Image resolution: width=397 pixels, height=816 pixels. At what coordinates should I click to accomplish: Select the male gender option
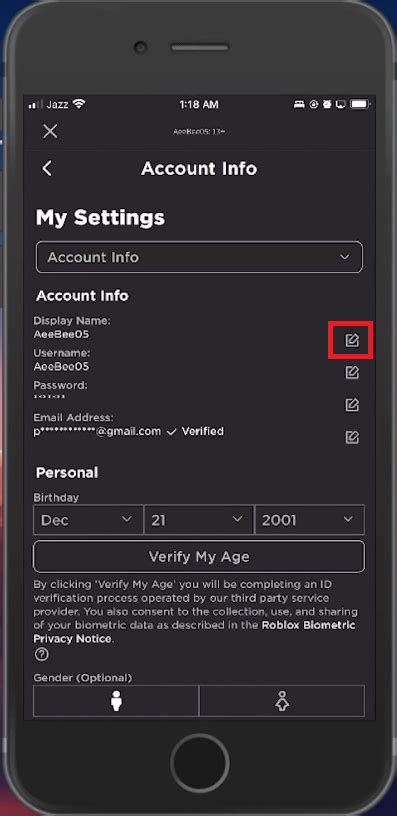116,700
